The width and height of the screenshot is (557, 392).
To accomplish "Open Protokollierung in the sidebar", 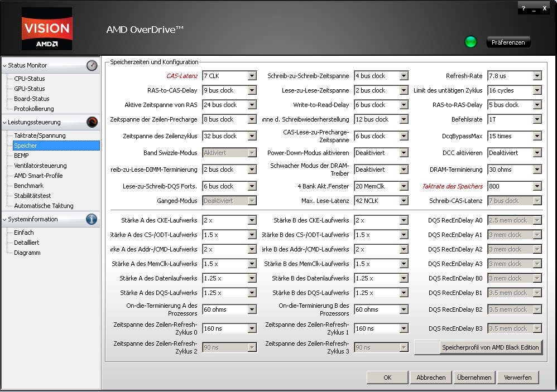I will 33,109.
